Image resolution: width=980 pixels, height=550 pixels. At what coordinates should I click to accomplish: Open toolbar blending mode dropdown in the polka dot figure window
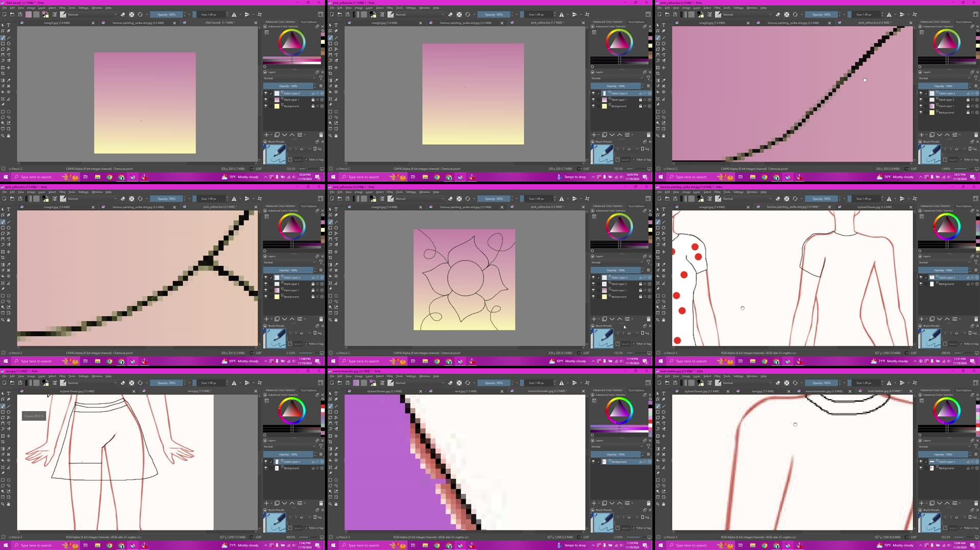pos(747,199)
